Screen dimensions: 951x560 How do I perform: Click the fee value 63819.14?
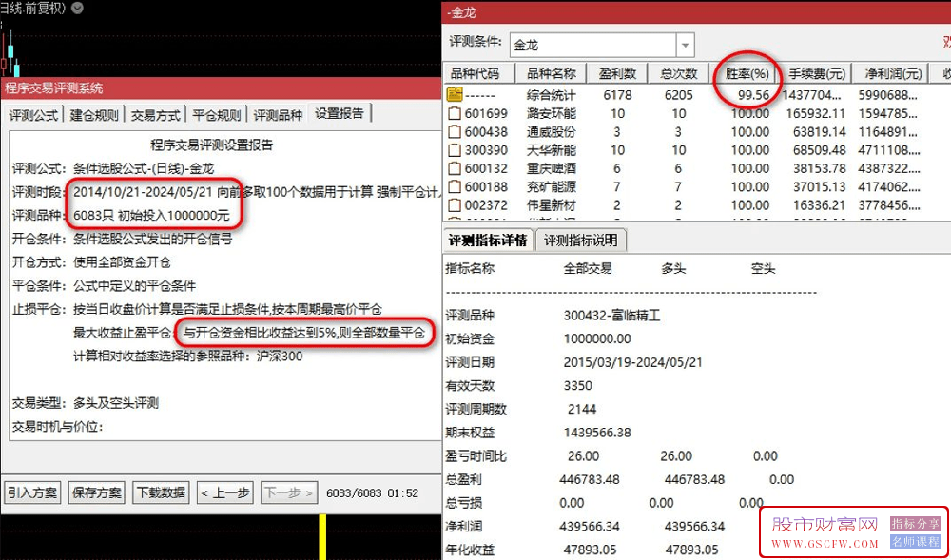818,131
